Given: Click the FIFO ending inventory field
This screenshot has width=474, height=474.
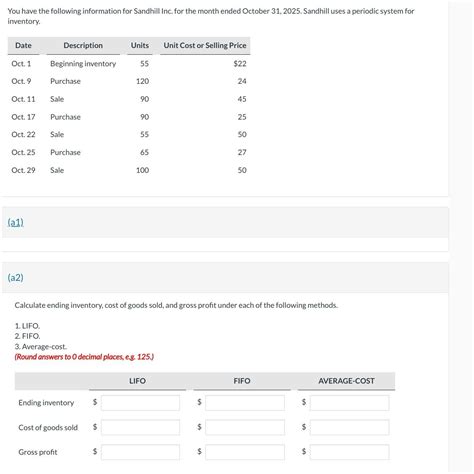Looking at the screenshot, I should (x=245, y=403).
